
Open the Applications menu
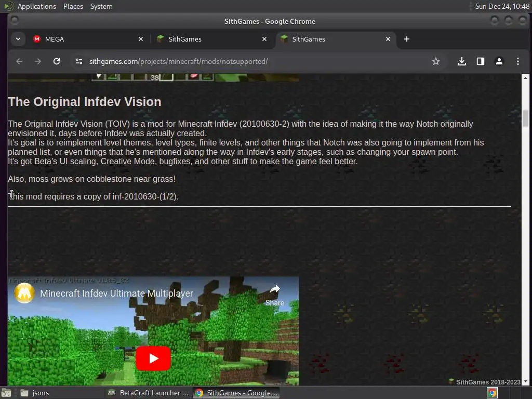tap(37, 6)
